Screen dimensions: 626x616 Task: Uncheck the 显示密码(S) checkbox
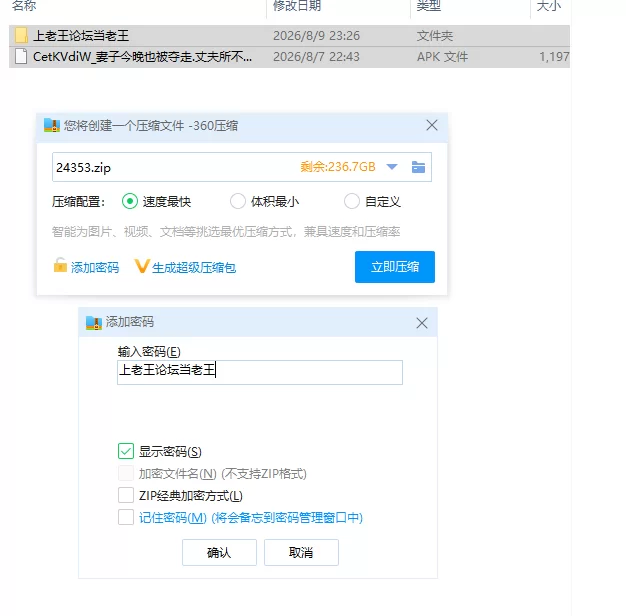click(126, 451)
